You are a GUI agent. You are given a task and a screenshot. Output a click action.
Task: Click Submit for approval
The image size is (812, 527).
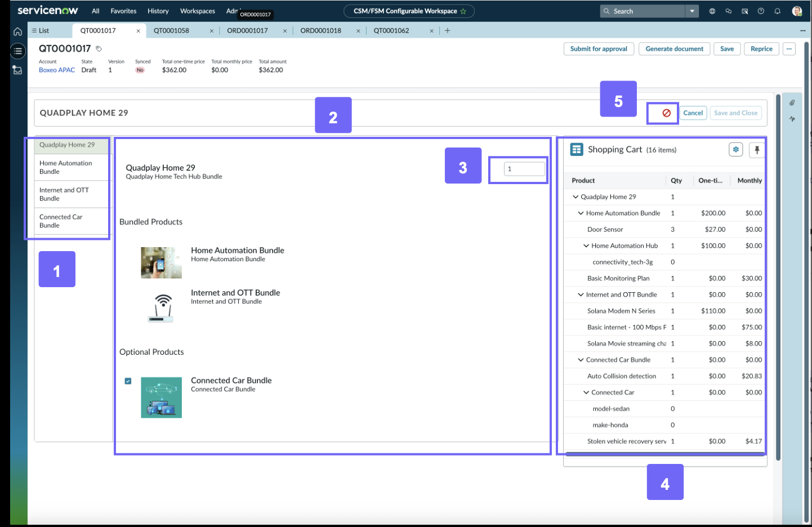pos(599,49)
